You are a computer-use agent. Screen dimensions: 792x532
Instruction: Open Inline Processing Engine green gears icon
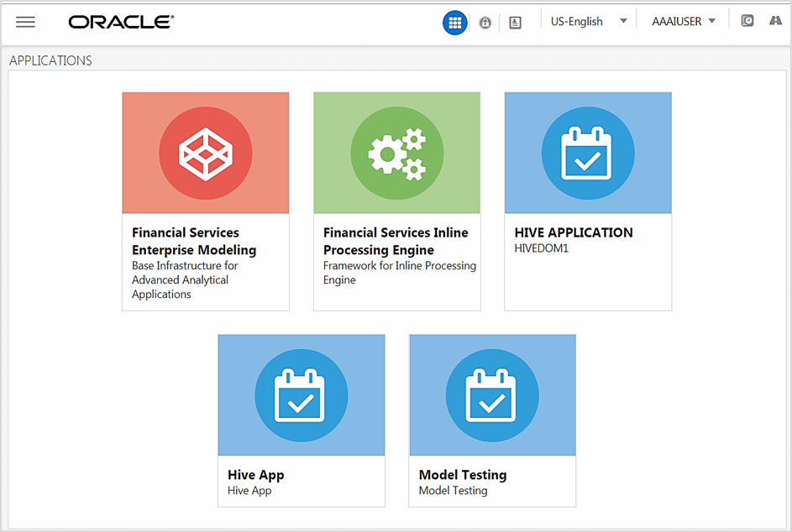[x=397, y=153]
